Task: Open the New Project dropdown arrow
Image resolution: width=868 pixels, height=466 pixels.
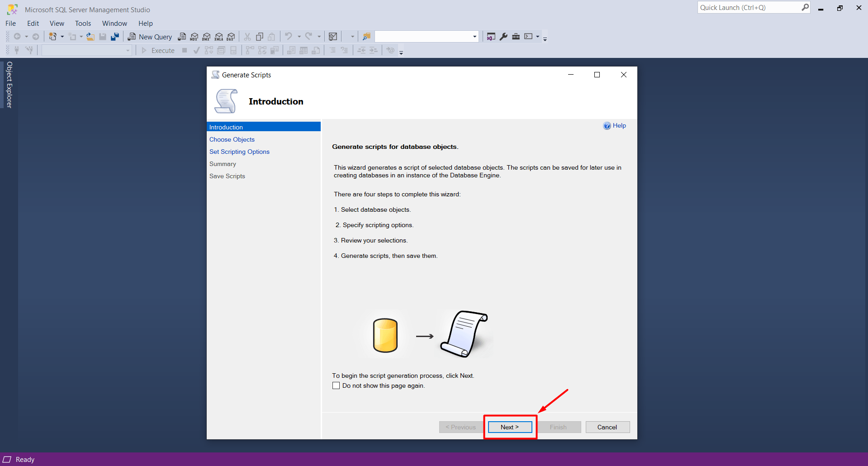Action: [62, 37]
